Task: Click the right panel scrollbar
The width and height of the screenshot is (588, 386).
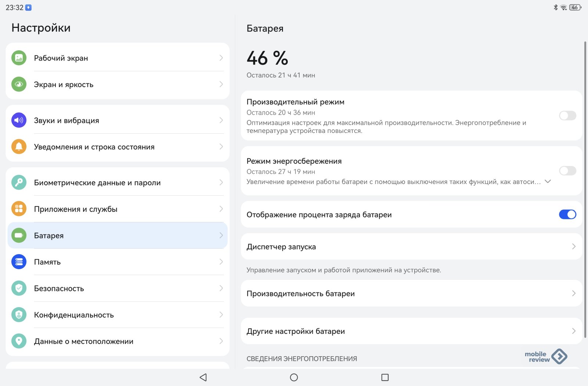Action: (x=585, y=184)
